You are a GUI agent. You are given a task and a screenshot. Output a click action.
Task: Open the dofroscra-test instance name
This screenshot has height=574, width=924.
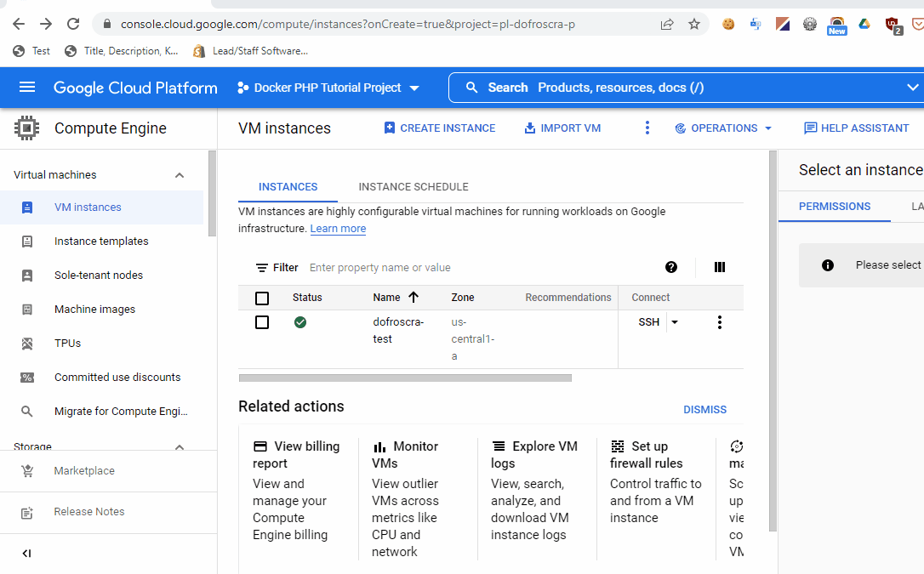[x=398, y=331]
